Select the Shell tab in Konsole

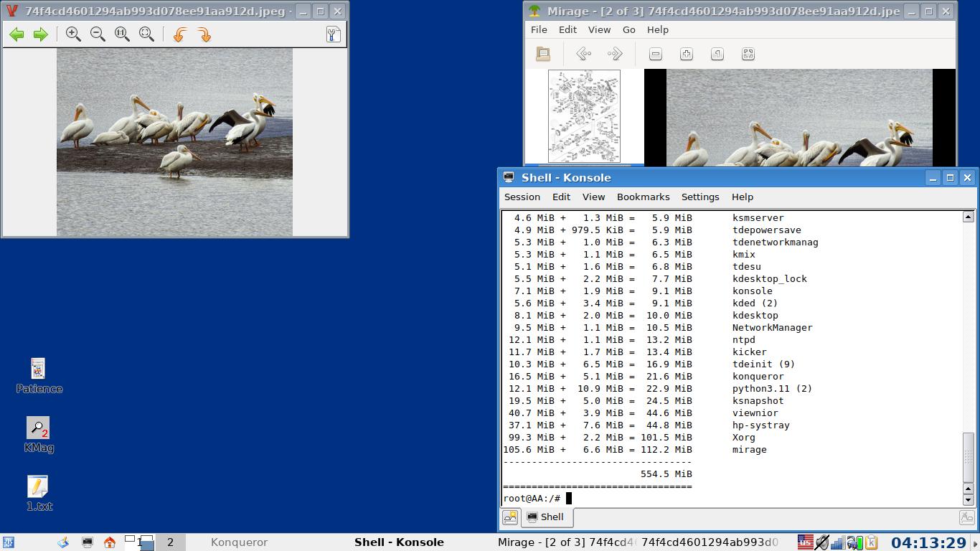coord(546,517)
